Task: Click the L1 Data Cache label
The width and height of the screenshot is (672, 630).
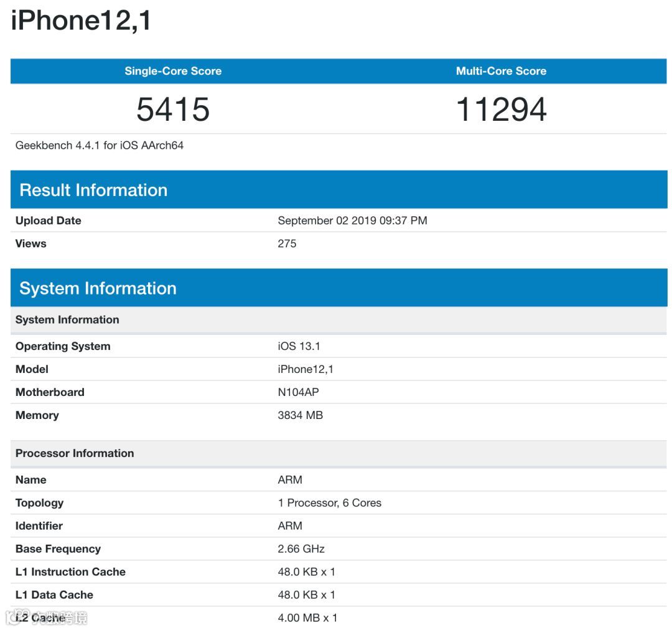Action: (54, 595)
